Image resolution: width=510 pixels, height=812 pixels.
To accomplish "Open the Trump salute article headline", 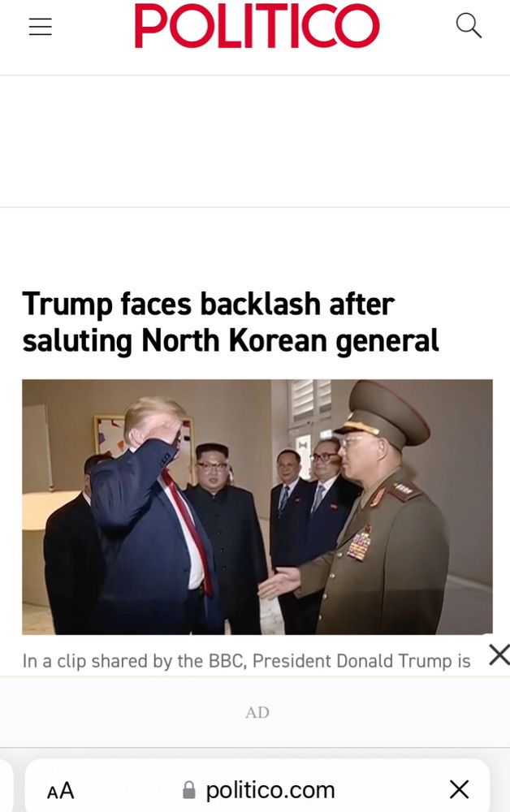I will [x=231, y=322].
